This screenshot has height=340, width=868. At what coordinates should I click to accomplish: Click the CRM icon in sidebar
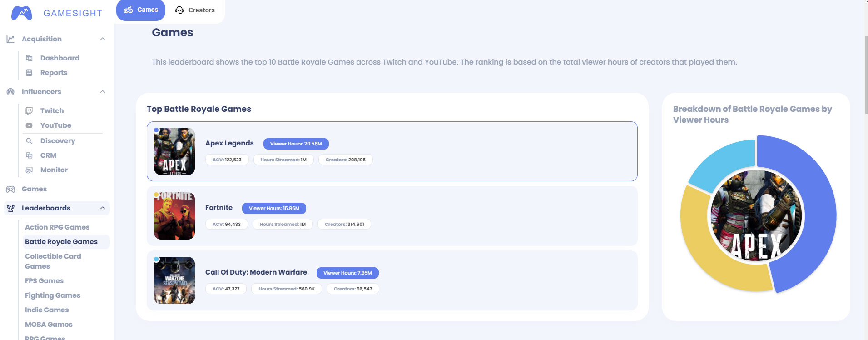29,155
